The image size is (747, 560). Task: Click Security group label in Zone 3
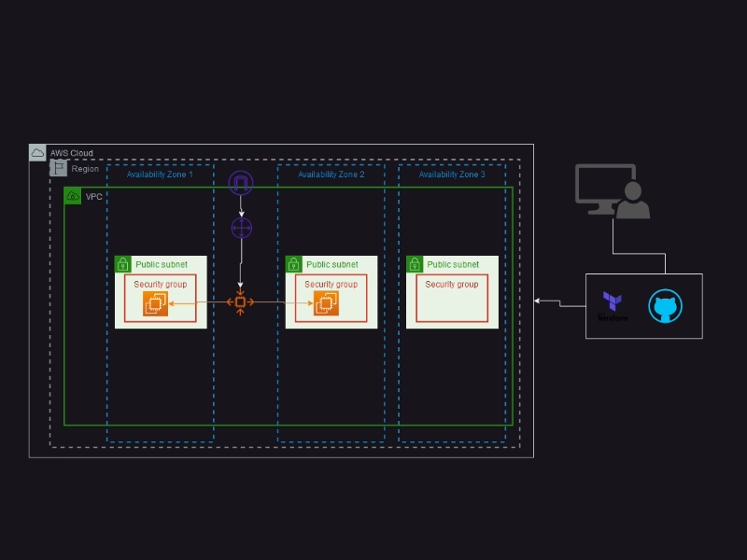click(x=452, y=285)
